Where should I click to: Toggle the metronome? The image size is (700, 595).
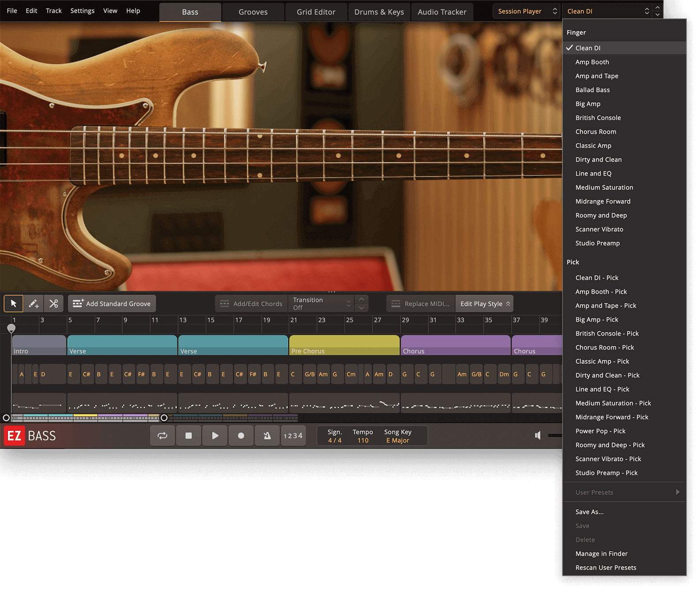point(267,436)
